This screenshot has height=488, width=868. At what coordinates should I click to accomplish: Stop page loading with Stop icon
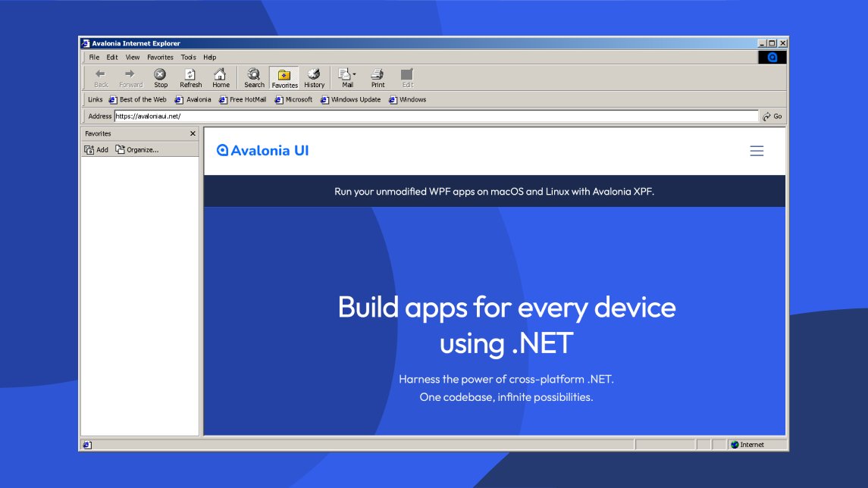click(161, 78)
